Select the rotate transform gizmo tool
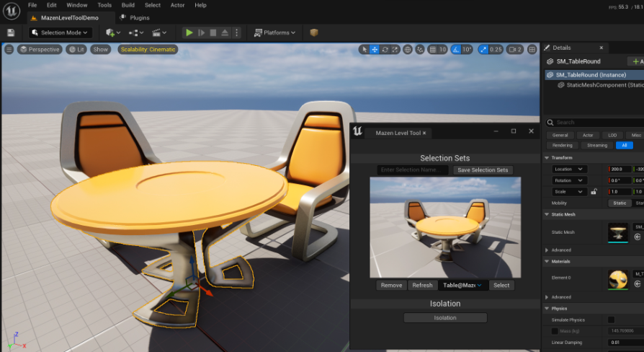 click(385, 50)
